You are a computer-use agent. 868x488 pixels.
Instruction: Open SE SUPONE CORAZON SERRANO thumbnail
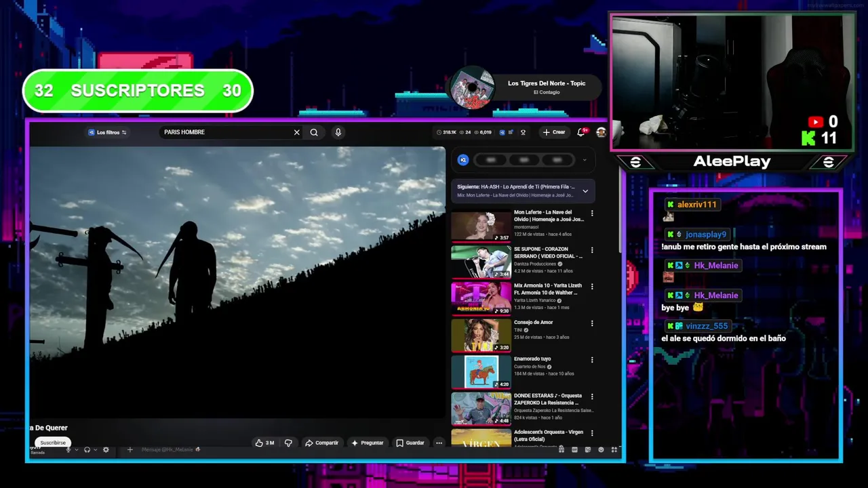tap(481, 262)
